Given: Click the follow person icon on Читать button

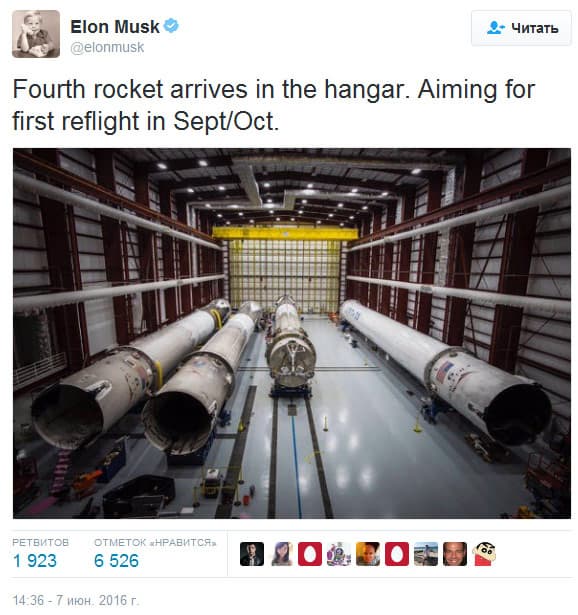Looking at the screenshot, I should point(495,28).
